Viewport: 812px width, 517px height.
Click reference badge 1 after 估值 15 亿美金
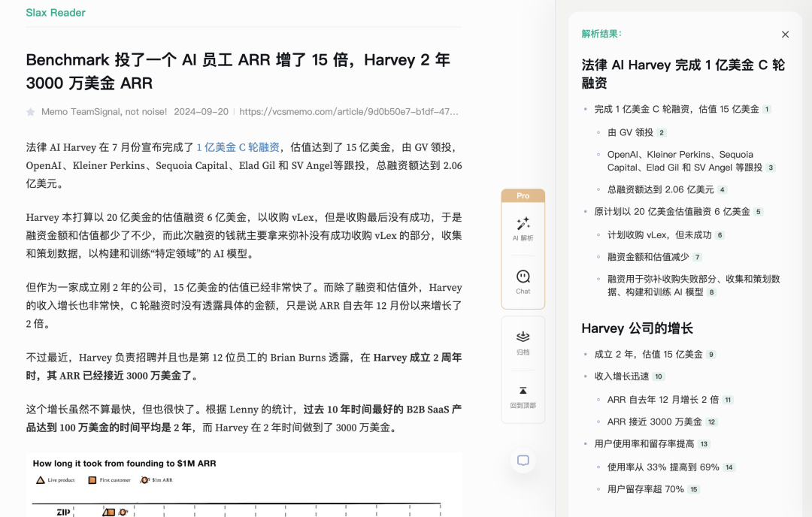pos(767,110)
